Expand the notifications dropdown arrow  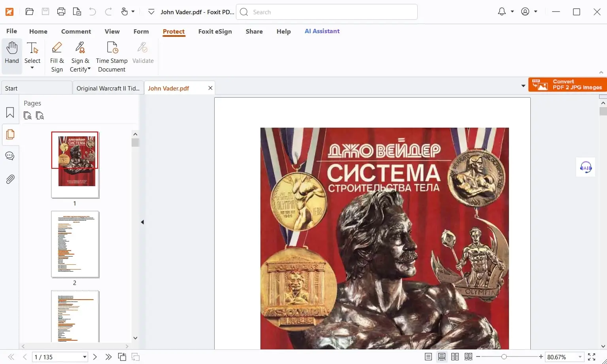click(512, 12)
